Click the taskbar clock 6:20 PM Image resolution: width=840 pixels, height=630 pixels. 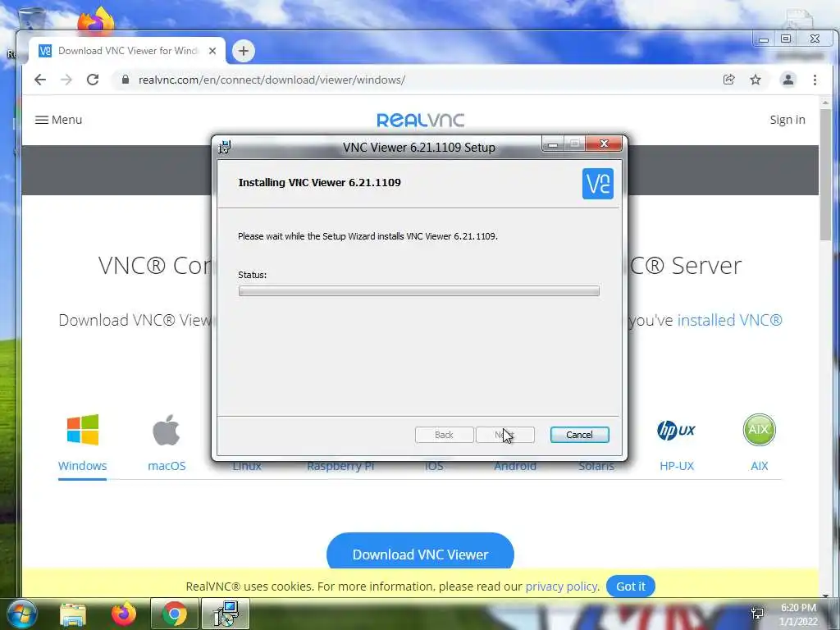(x=798, y=608)
